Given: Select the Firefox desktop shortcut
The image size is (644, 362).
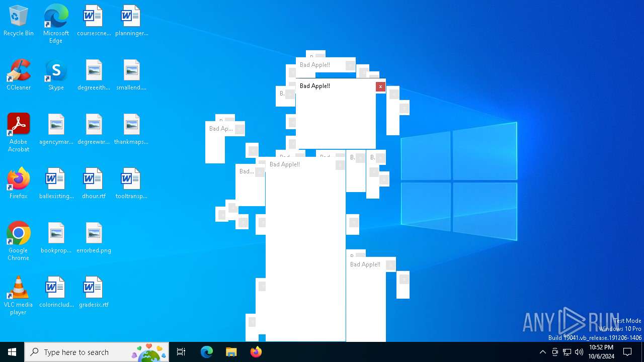Looking at the screenshot, I should [x=19, y=184].
